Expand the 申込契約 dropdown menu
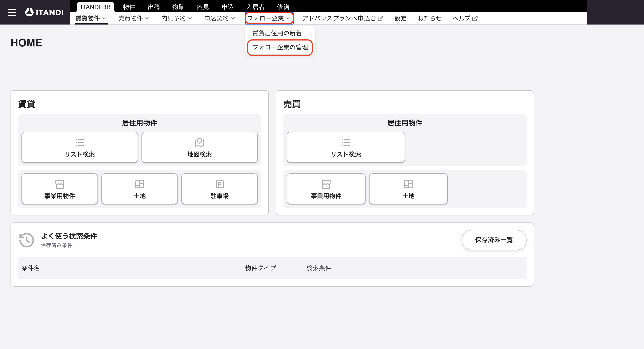 [220, 18]
